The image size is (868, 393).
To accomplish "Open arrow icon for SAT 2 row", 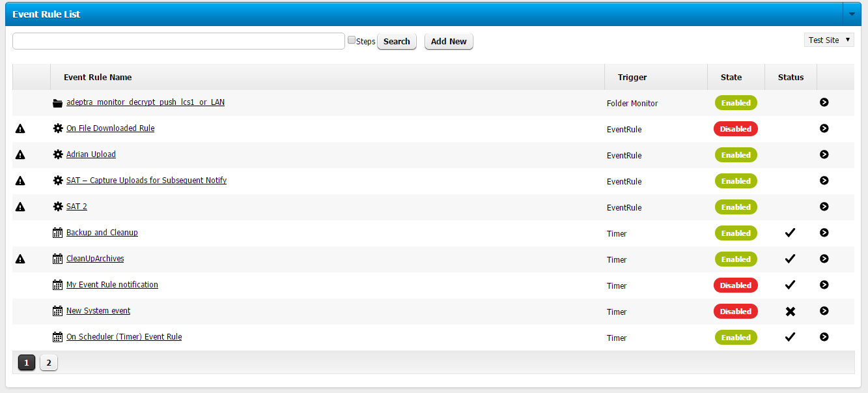I will 824,207.
